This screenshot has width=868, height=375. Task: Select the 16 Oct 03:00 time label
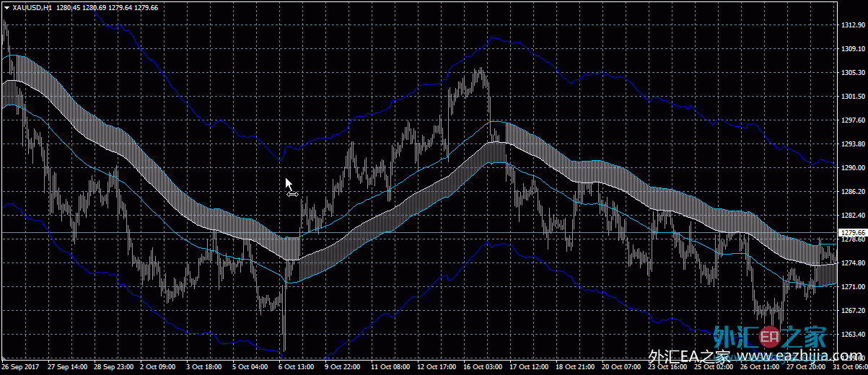481,367
